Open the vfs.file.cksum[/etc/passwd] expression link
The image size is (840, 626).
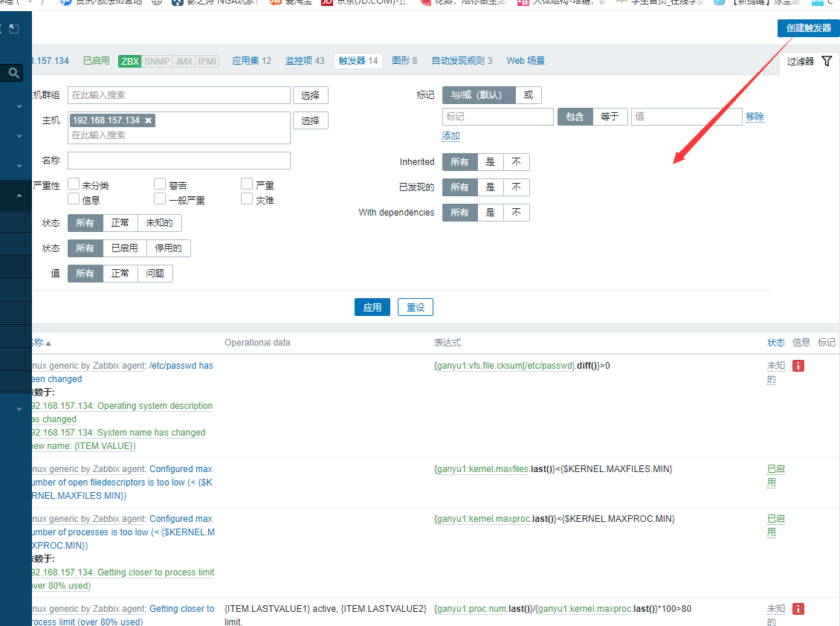click(x=504, y=366)
